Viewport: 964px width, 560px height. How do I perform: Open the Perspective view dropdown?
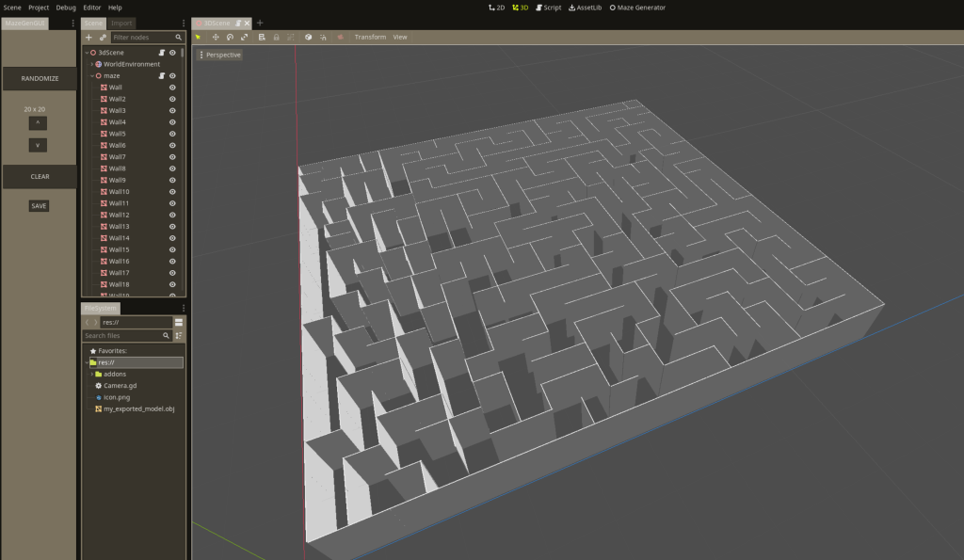pos(221,55)
